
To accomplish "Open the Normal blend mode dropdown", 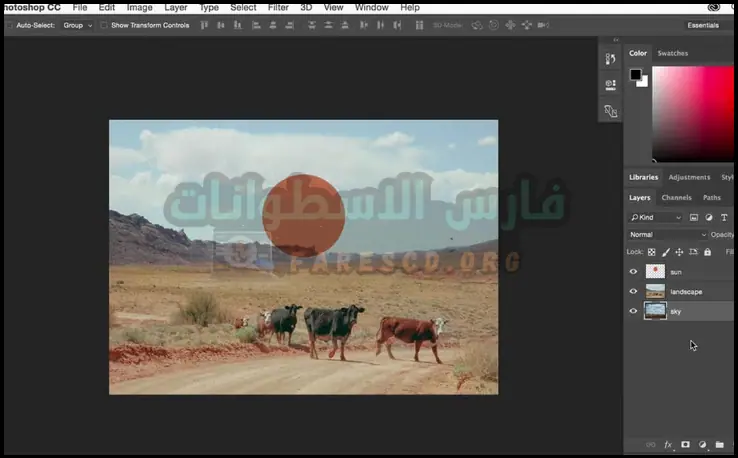I will click(666, 234).
